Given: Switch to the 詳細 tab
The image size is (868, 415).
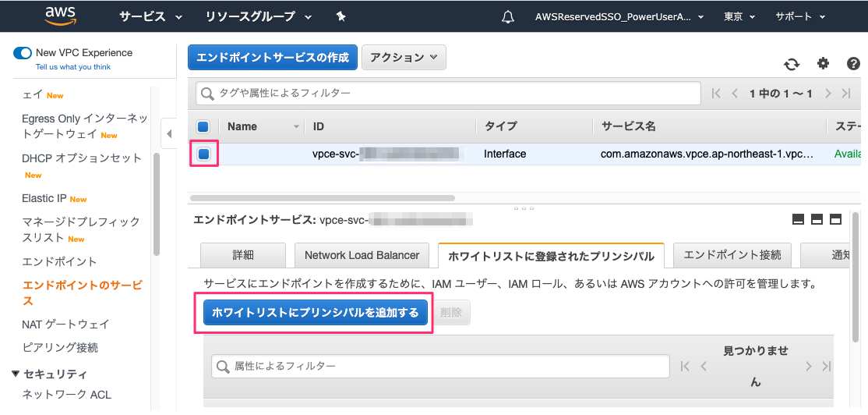Looking at the screenshot, I should pos(243,255).
